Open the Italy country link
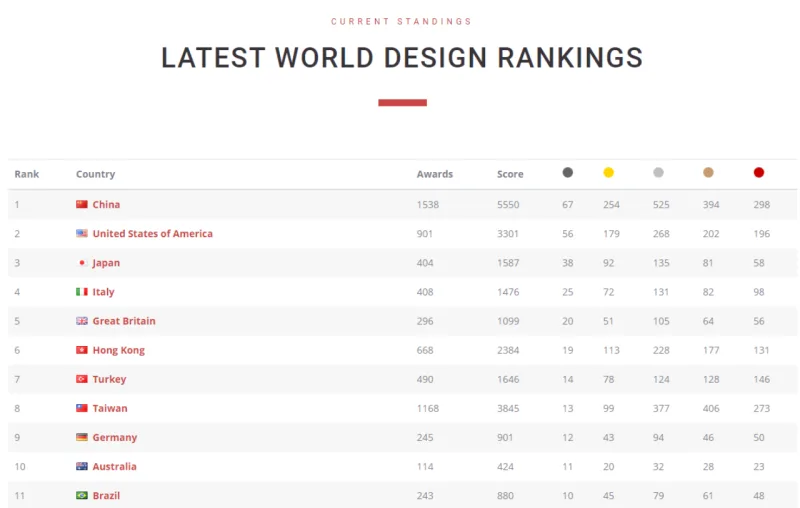Screen dimensions: 800x508 tap(103, 292)
